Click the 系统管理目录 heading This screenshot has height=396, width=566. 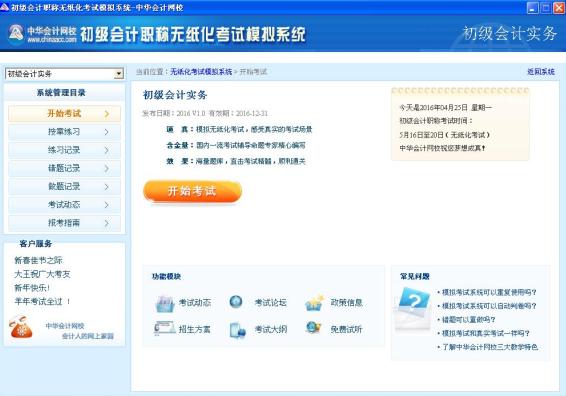pos(61,93)
